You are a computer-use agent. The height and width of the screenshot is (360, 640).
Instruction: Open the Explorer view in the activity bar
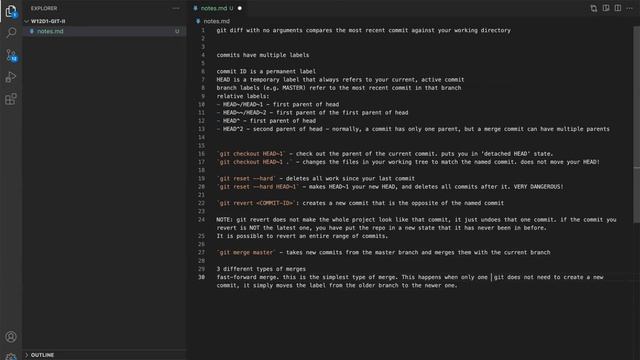click(x=11, y=11)
